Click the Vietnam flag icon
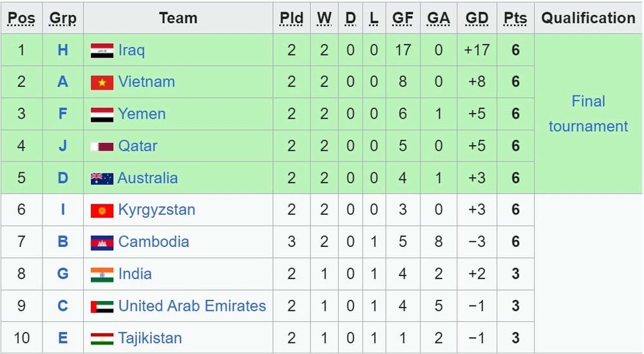This screenshot has width=644, height=354. click(x=102, y=83)
